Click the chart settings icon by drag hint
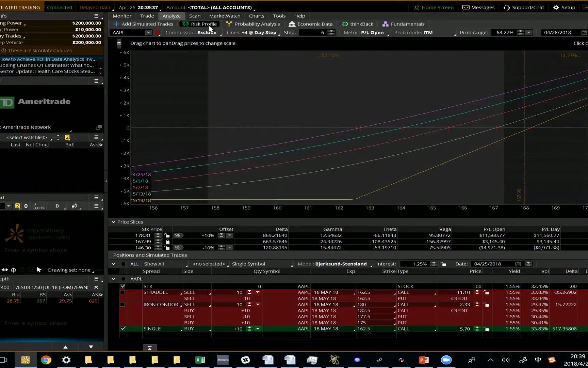The width and height of the screenshot is (588, 368). coord(119,43)
